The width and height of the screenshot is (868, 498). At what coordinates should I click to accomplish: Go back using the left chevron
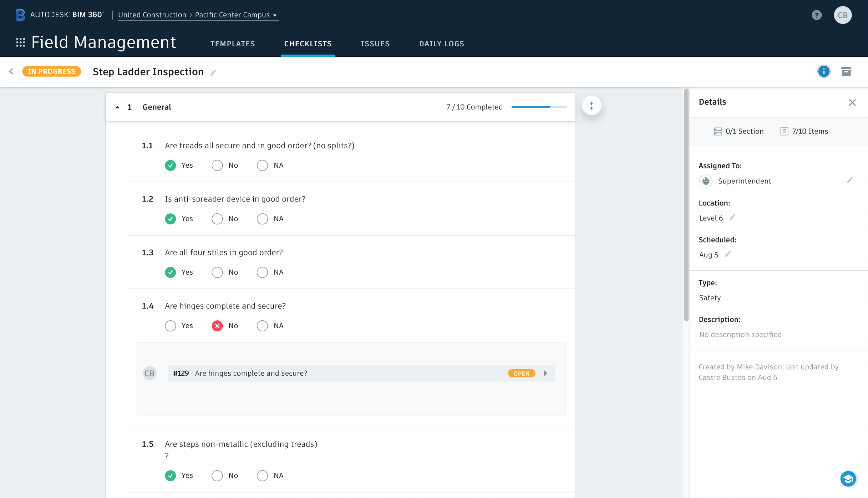click(x=11, y=71)
